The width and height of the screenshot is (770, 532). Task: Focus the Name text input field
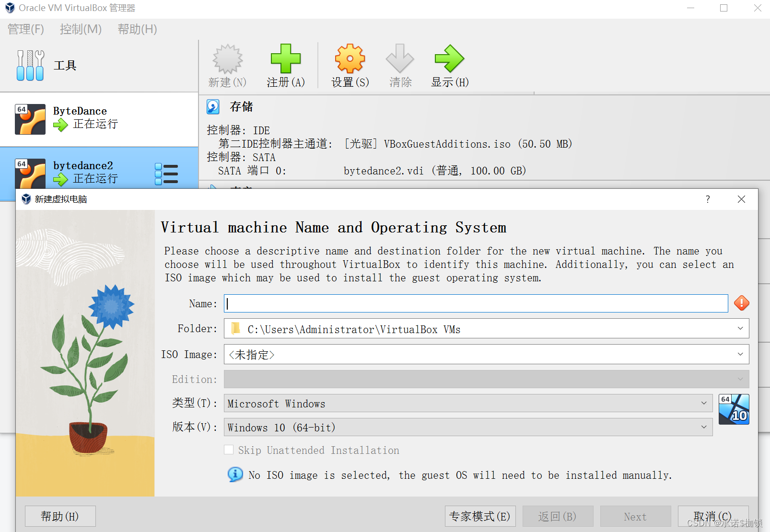[x=476, y=303]
